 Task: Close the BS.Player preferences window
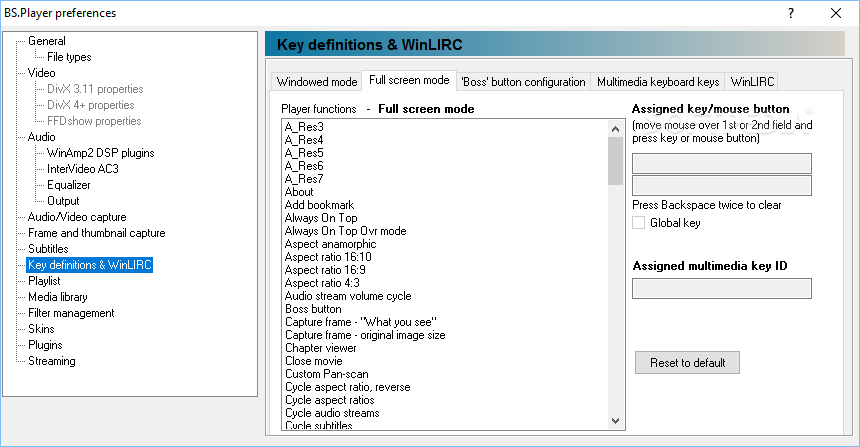[x=835, y=13]
